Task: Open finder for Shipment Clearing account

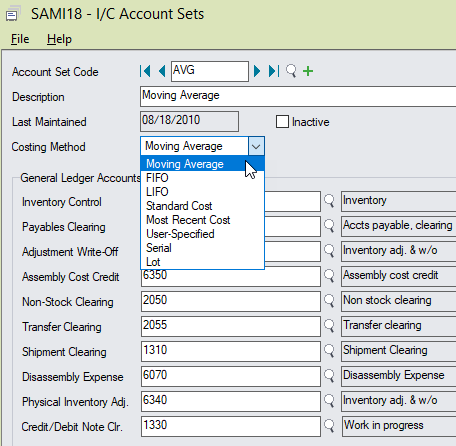Action: click(x=329, y=351)
